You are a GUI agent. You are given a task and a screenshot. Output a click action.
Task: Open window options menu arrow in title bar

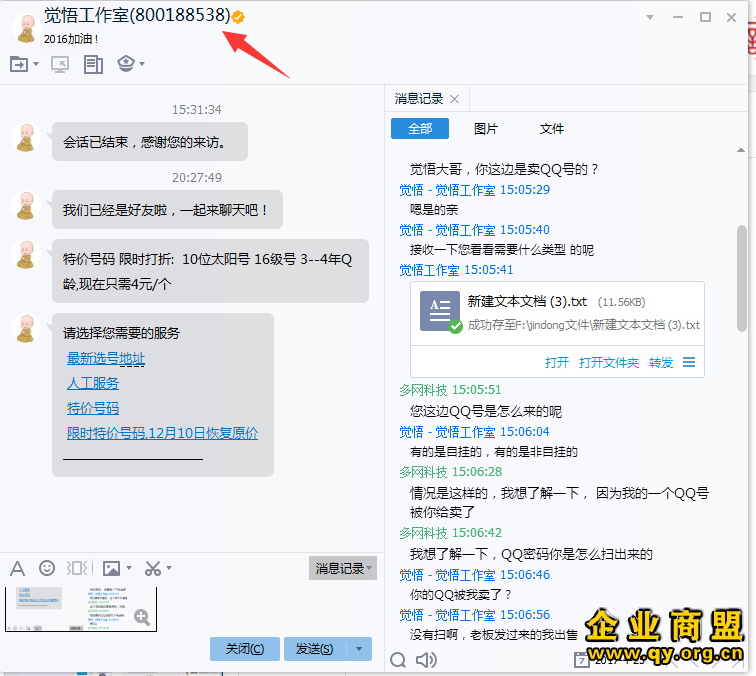pyautogui.click(x=650, y=17)
